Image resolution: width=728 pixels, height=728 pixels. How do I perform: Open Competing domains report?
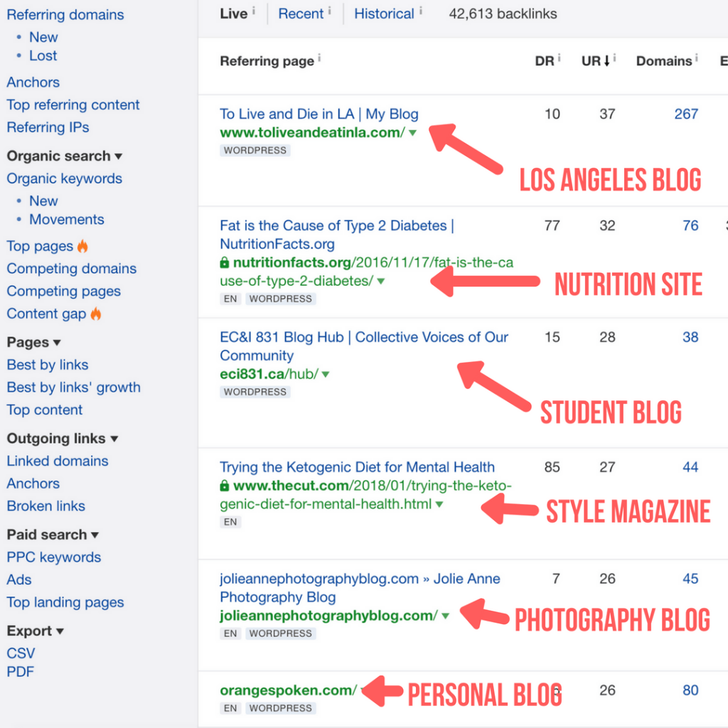72,269
